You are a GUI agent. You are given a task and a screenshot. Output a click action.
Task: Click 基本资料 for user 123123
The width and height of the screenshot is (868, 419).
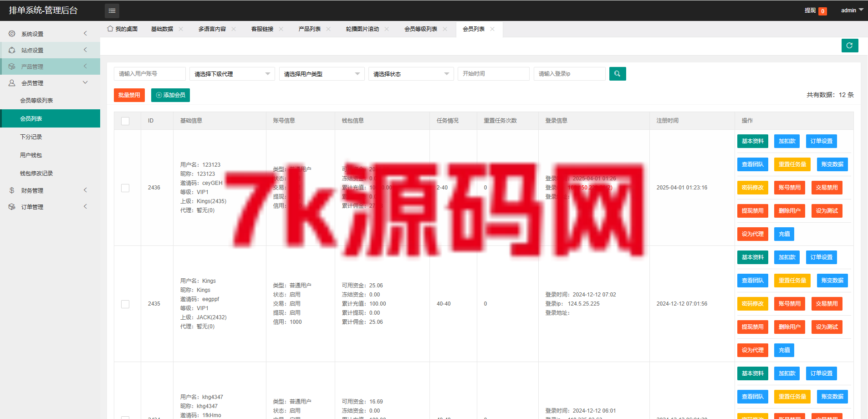(x=753, y=141)
